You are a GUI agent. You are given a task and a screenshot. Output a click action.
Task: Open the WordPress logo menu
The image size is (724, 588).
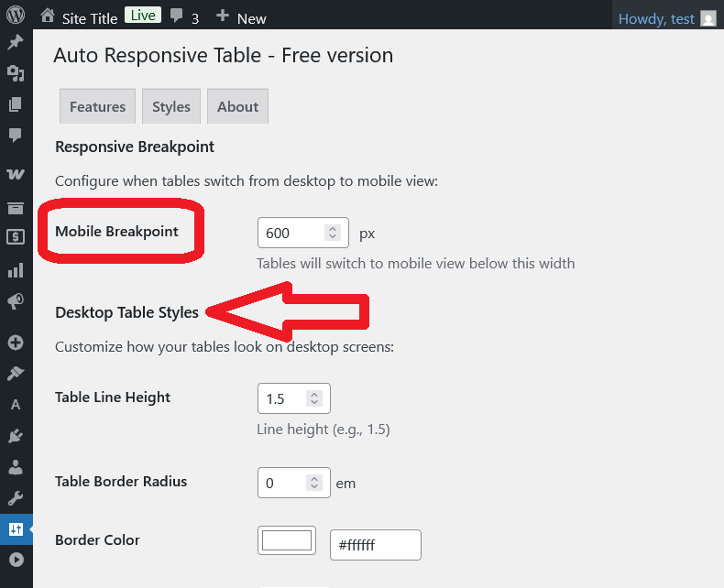[x=16, y=15]
